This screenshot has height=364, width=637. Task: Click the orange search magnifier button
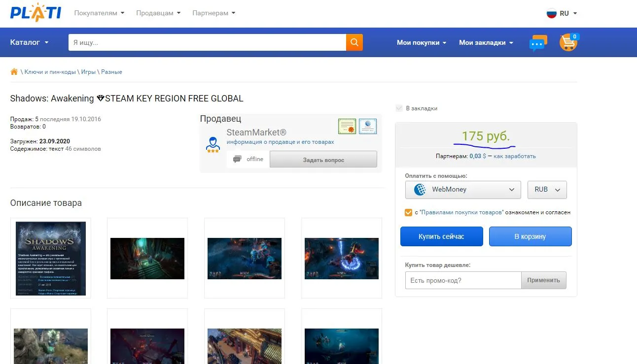(x=354, y=42)
